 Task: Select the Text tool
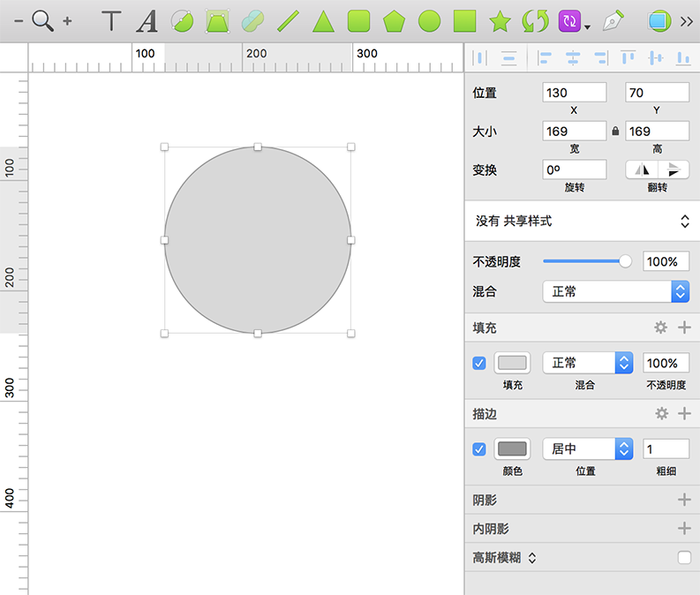point(111,21)
